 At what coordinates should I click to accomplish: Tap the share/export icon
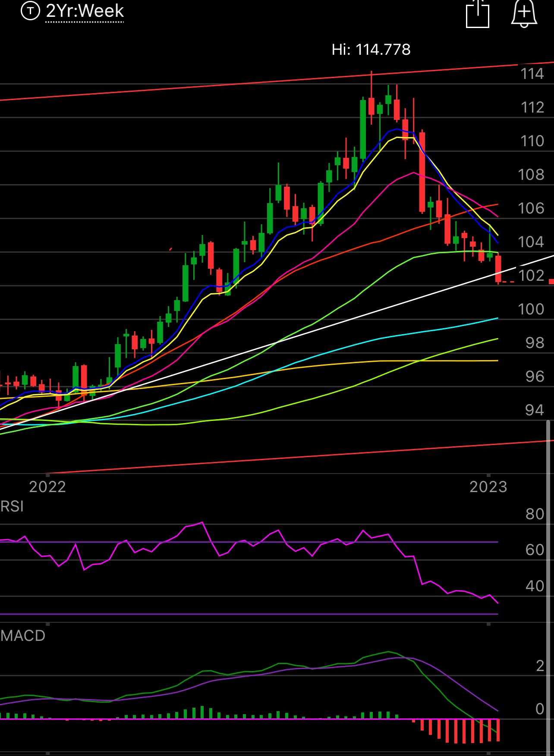[x=478, y=14]
